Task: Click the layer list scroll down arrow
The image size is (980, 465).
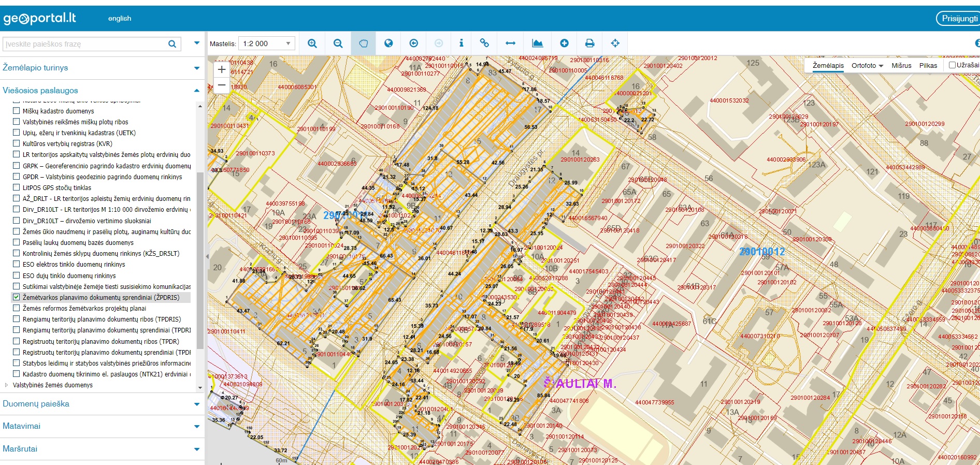Action: 200,388
